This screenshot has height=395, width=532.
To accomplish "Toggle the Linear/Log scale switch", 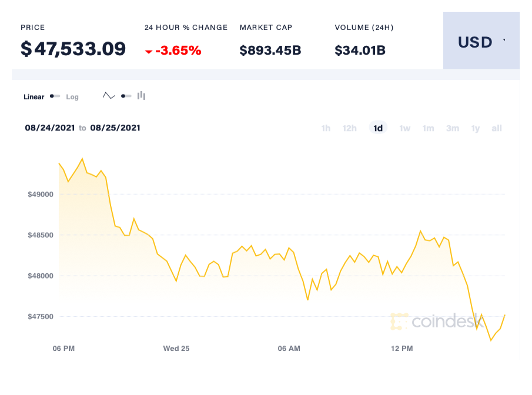I will (54, 96).
